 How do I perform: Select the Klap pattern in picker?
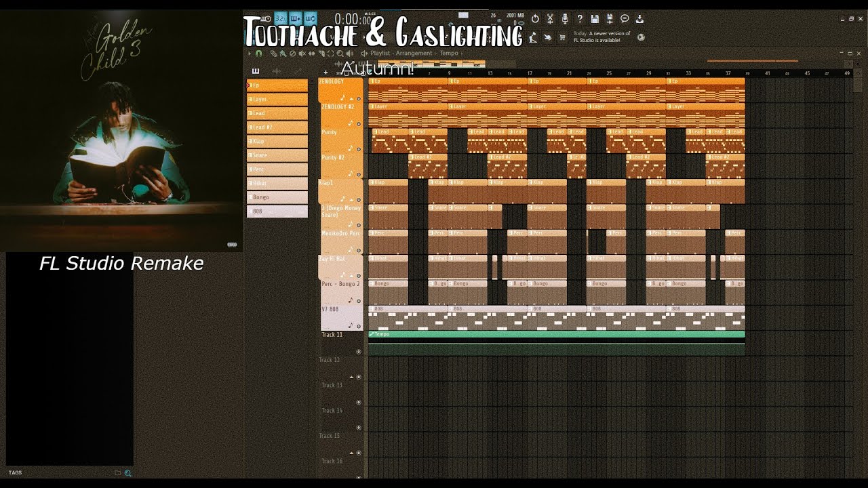(277, 141)
